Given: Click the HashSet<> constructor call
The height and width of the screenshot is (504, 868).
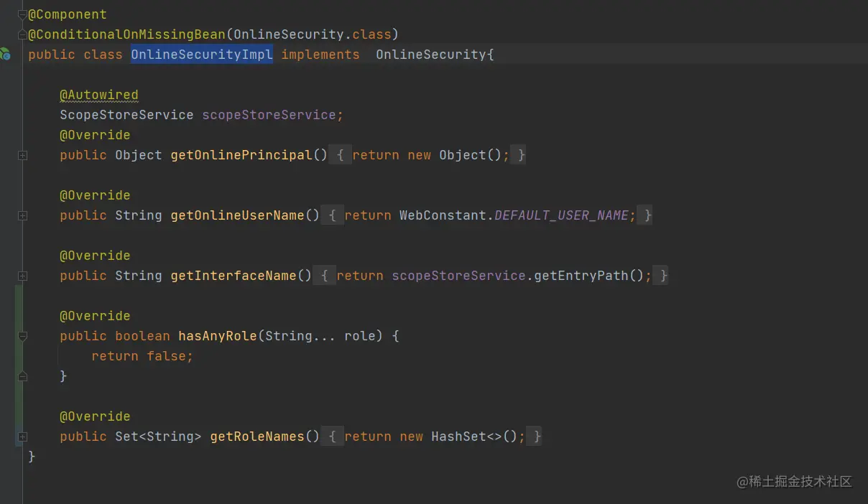Looking at the screenshot, I should [474, 437].
